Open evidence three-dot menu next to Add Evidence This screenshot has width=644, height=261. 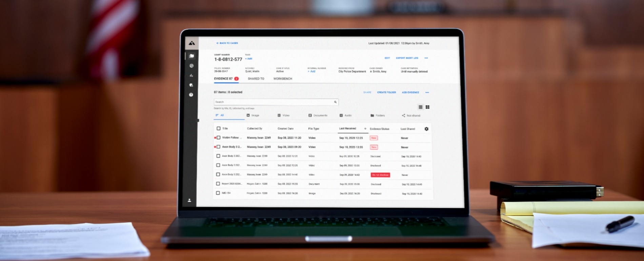(x=427, y=93)
